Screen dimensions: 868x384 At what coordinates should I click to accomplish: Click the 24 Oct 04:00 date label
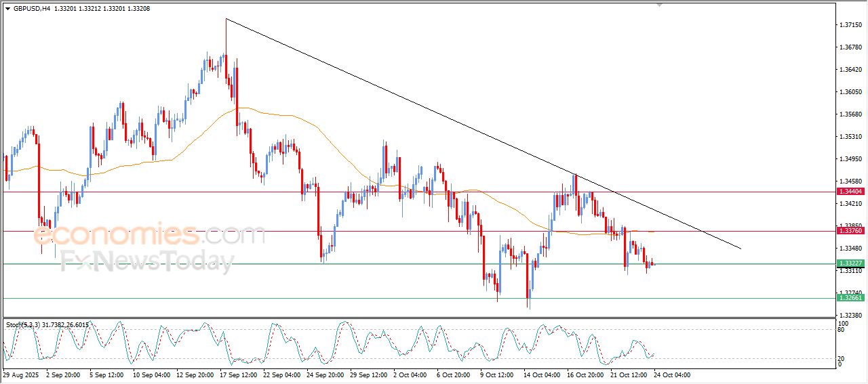[672, 375]
